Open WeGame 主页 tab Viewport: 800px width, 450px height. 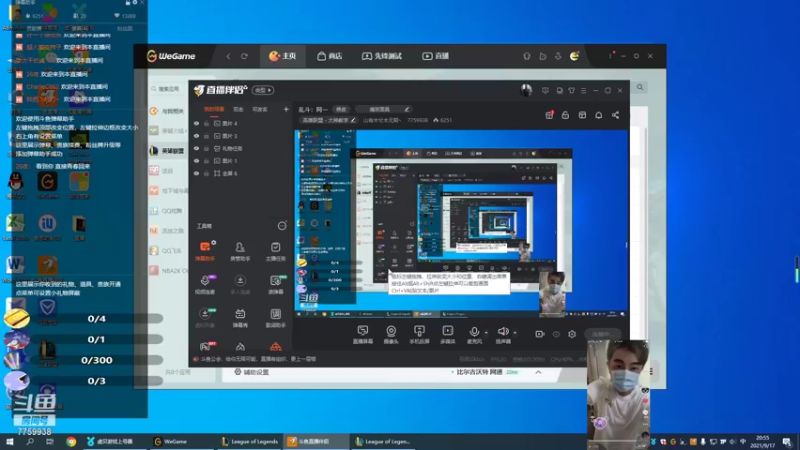click(x=283, y=56)
